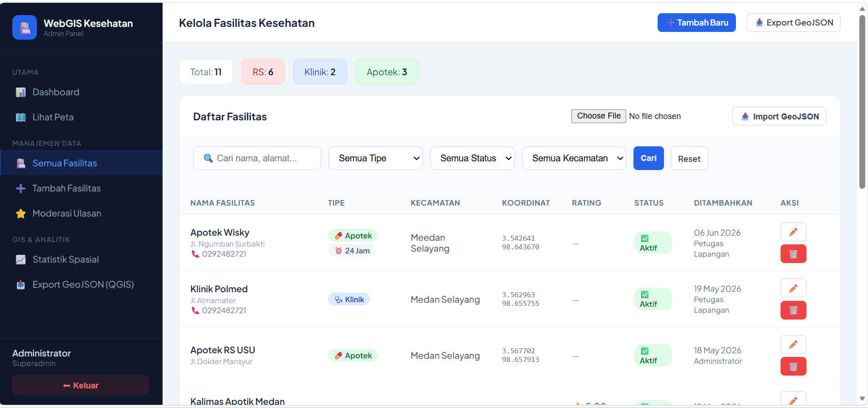The width and height of the screenshot is (868, 408).
Task: Click the RS: 6 stat card
Action: click(x=263, y=72)
